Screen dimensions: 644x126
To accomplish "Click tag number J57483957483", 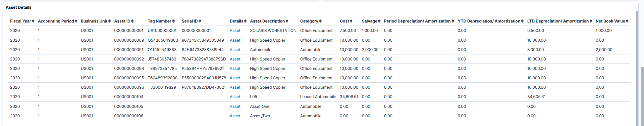I will (162, 59).
